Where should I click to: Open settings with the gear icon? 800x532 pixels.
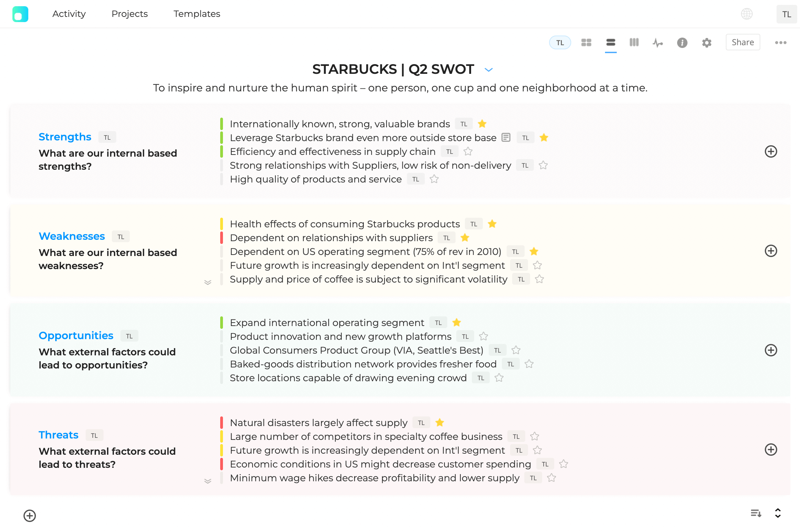[706, 42]
